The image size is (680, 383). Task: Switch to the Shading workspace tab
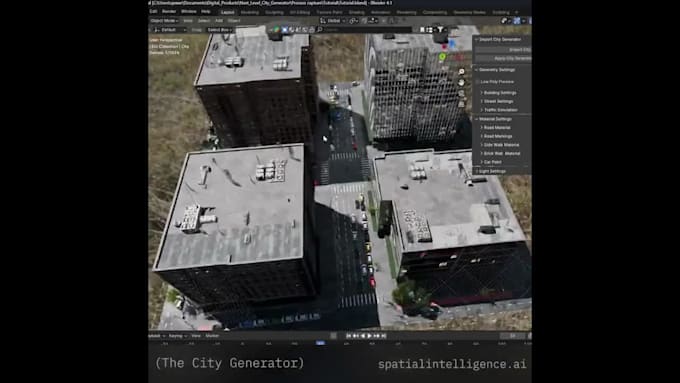pyautogui.click(x=356, y=12)
